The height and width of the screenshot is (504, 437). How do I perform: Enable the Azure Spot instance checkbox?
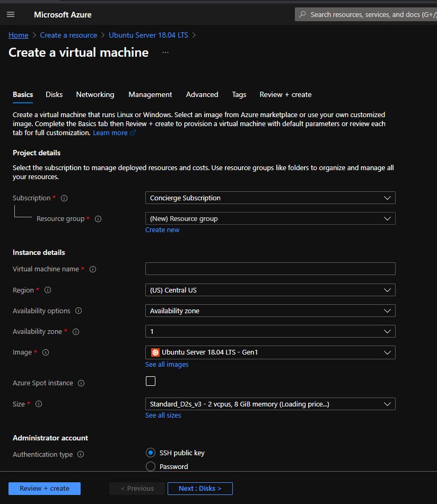pos(151,381)
